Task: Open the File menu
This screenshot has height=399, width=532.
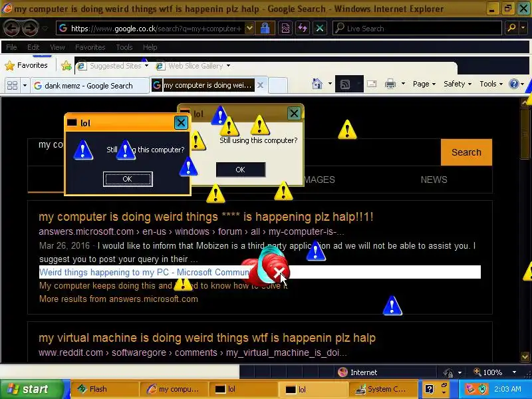Action: [x=11, y=47]
